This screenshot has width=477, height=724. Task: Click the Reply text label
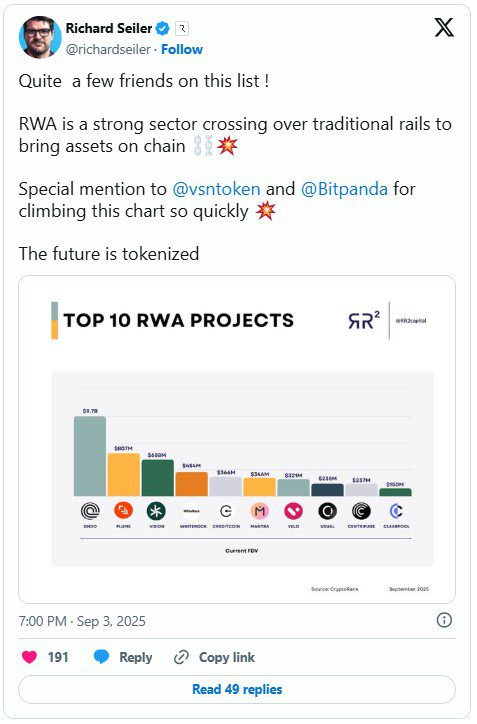(135, 657)
